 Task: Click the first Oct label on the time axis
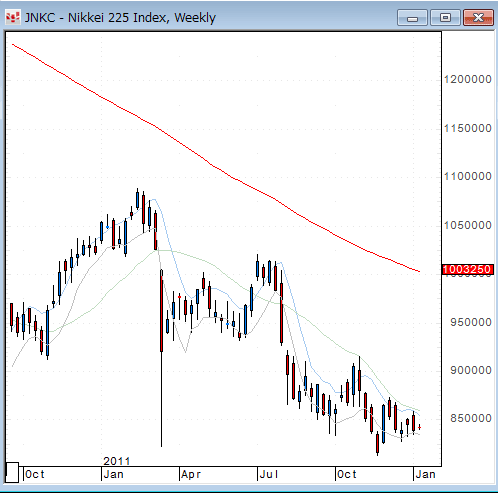35,474
